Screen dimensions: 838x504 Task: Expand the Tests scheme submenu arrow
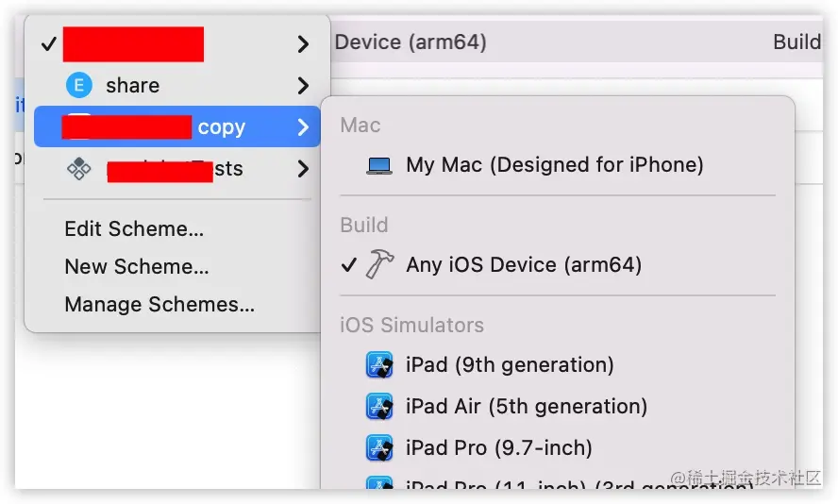tap(303, 169)
